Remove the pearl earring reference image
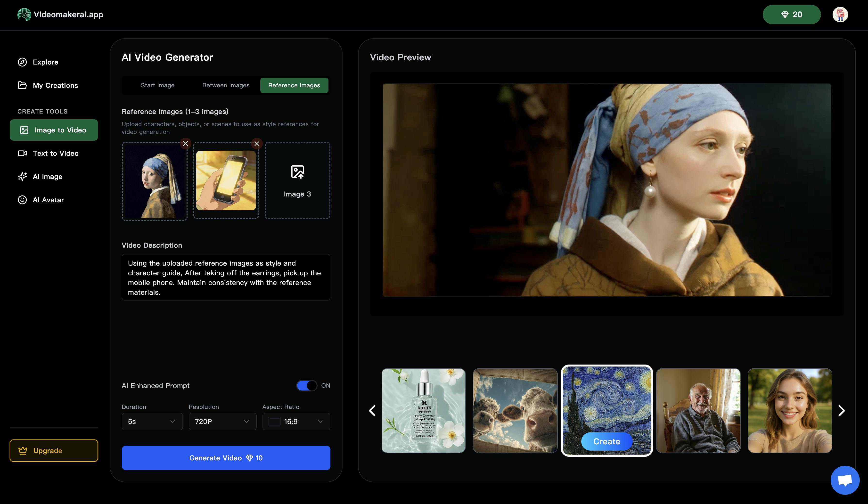The height and width of the screenshot is (504, 868). 186,144
